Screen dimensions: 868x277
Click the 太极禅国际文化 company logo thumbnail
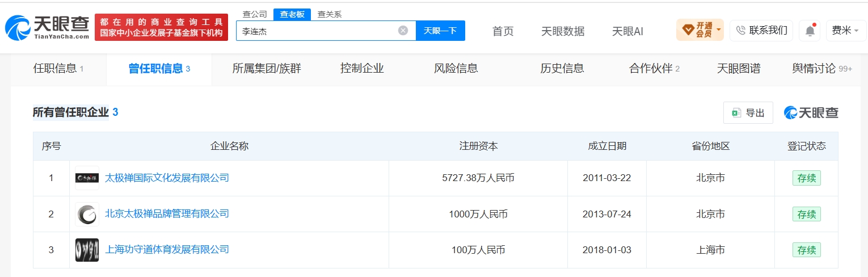pyautogui.click(x=87, y=178)
